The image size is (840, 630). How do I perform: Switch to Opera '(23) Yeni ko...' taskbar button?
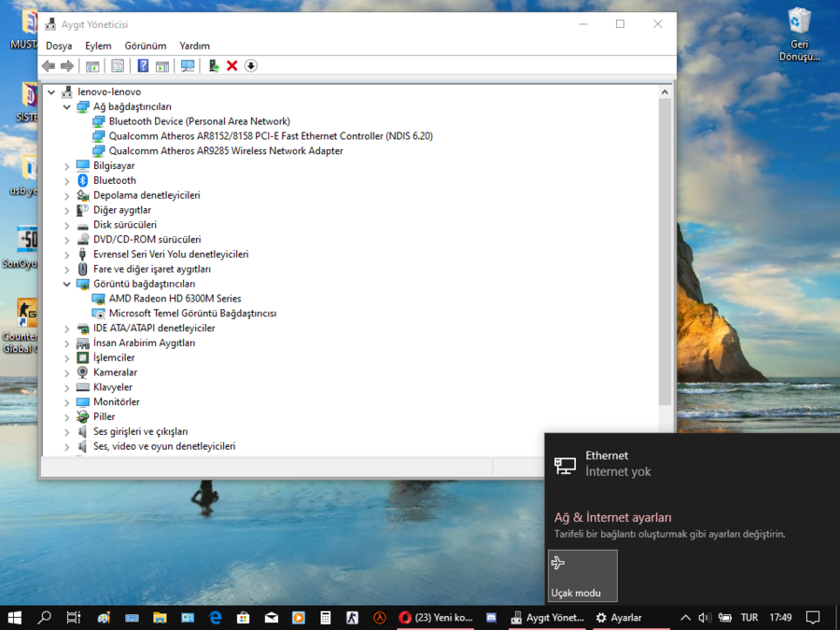[x=436, y=618]
